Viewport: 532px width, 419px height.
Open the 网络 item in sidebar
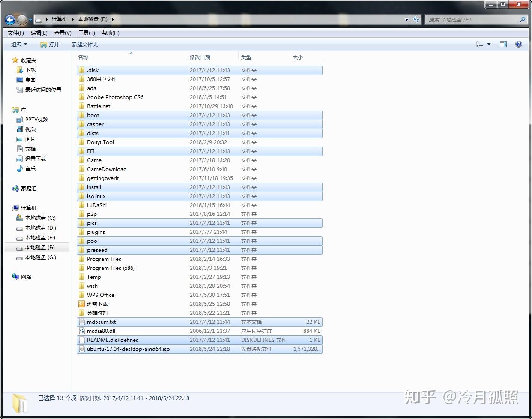[x=26, y=277]
